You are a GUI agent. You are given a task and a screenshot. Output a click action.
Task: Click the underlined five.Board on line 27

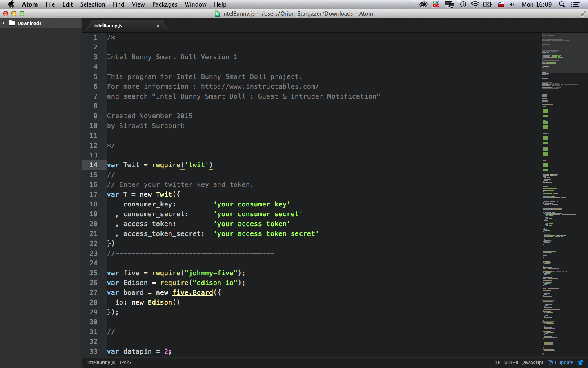coord(193,292)
